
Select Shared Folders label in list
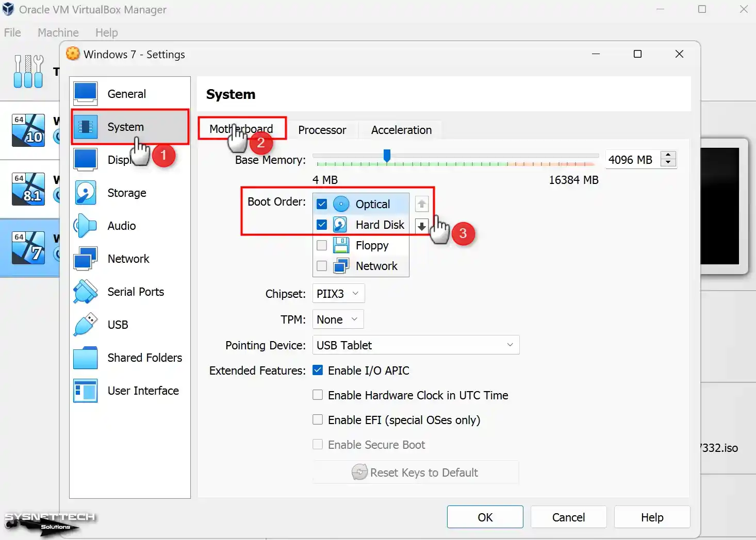pyautogui.click(x=145, y=358)
